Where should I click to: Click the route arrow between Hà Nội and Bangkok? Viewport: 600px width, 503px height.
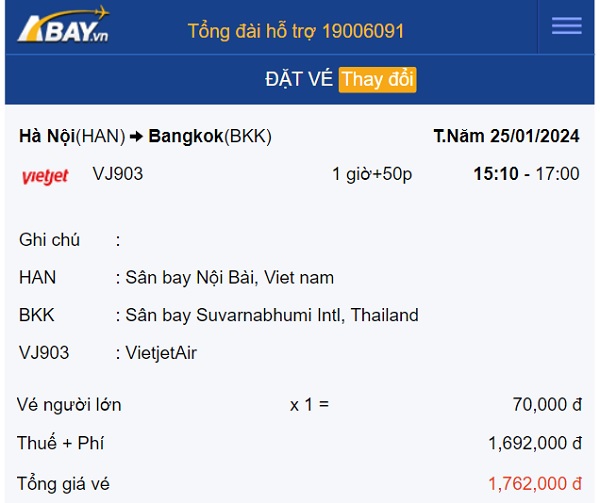[x=136, y=136]
